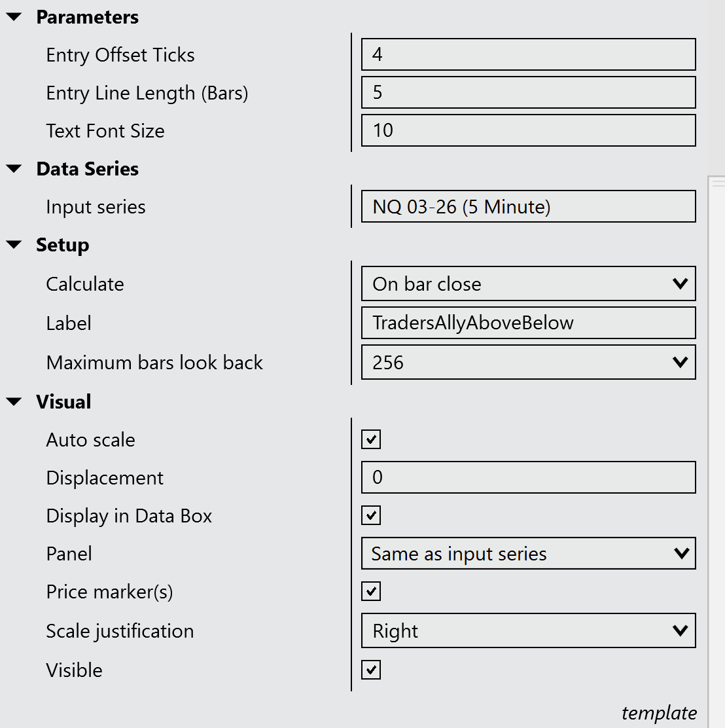Click the Input series field
The width and height of the screenshot is (725, 728).
(x=528, y=207)
